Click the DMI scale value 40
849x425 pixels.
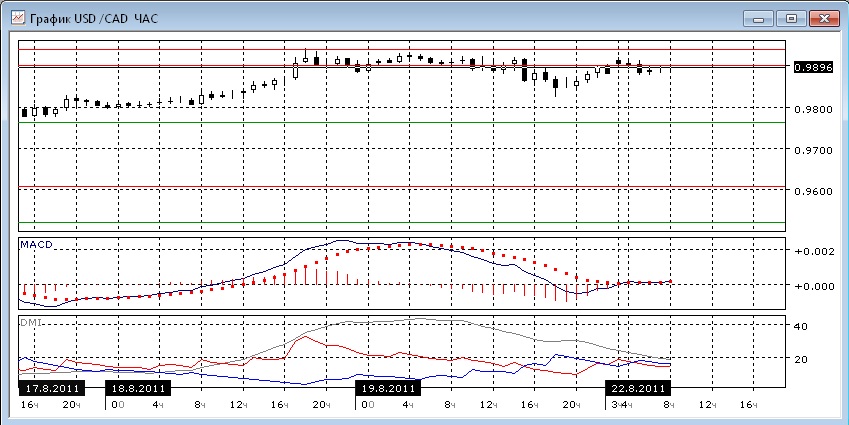point(801,326)
